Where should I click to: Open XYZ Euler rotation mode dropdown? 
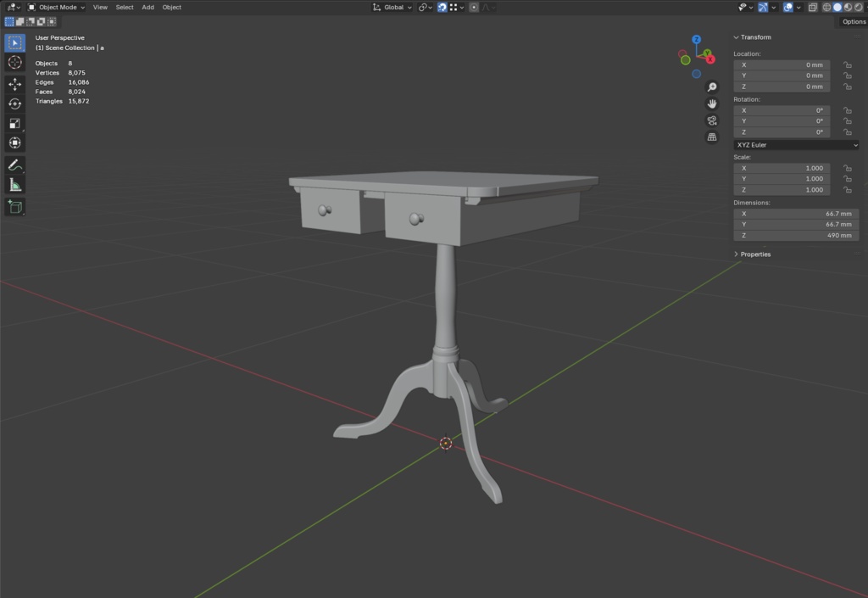click(x=796, y=144)
